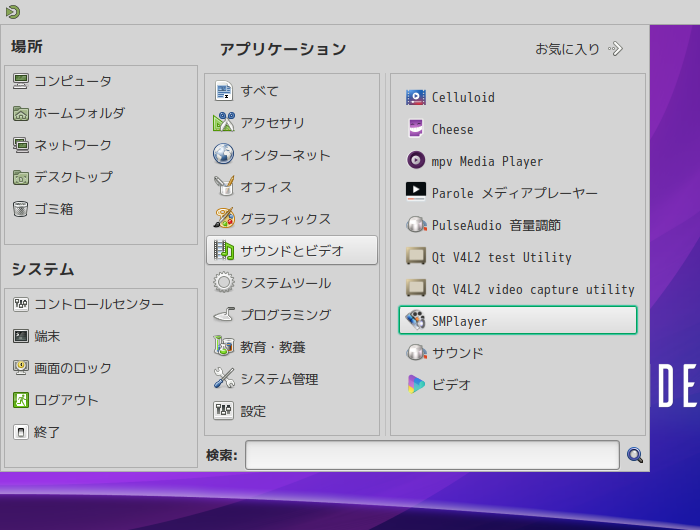
Task: Launch Parole メディアプレーヤー icon
Action: [x=416, y=192]
